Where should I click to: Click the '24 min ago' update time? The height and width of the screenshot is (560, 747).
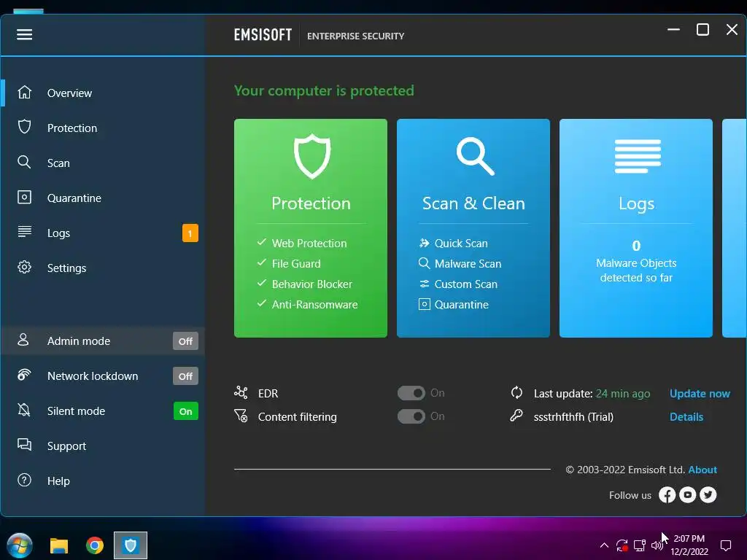[x=623, y=393]
